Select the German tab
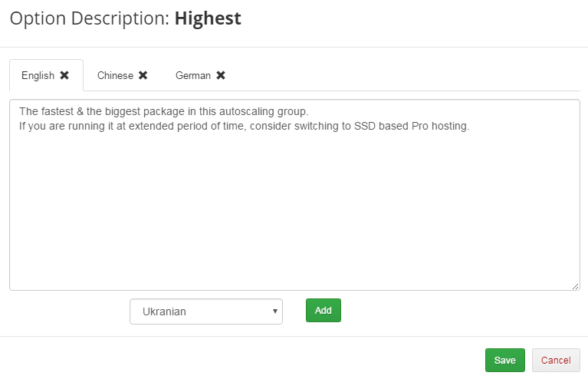Image resolution: width=588 pixels, height=379 pixels. (x=192, y=75)
